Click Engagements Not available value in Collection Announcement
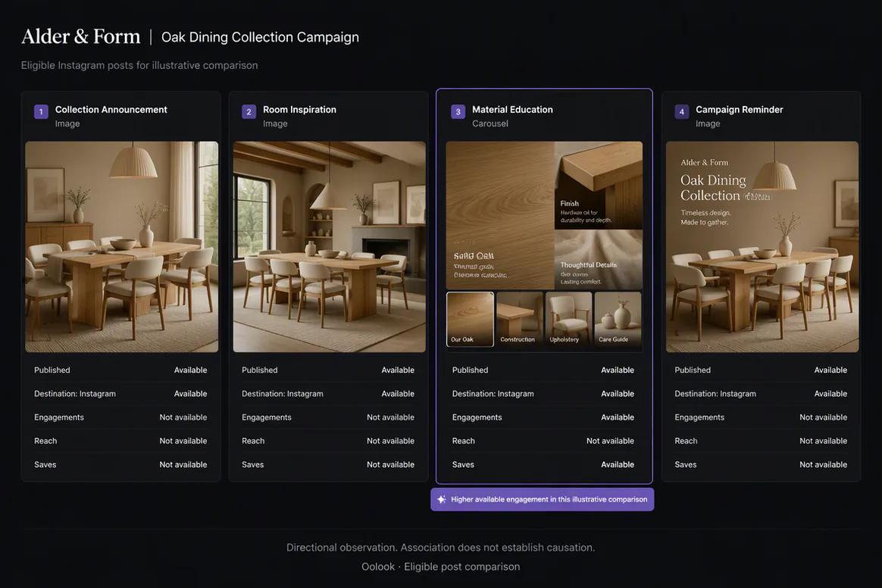The height and width of the screenshot is (588, 882). pos(183,418)
